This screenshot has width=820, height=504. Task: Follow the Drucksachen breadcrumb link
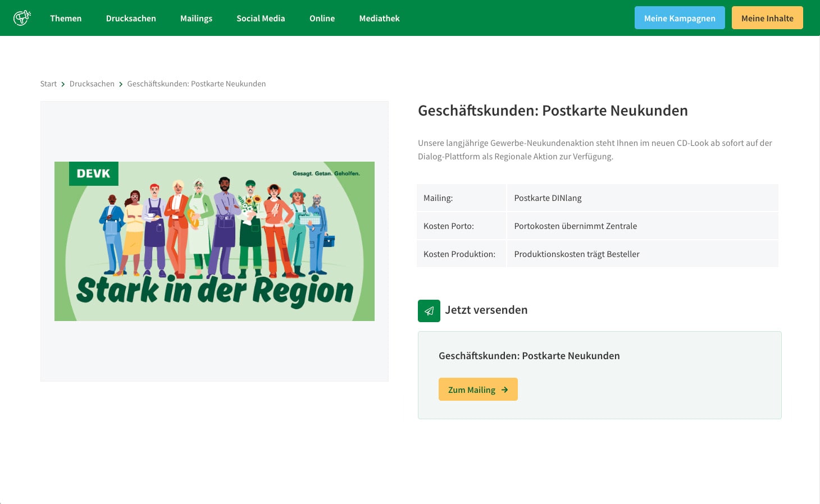coord(92,84)
